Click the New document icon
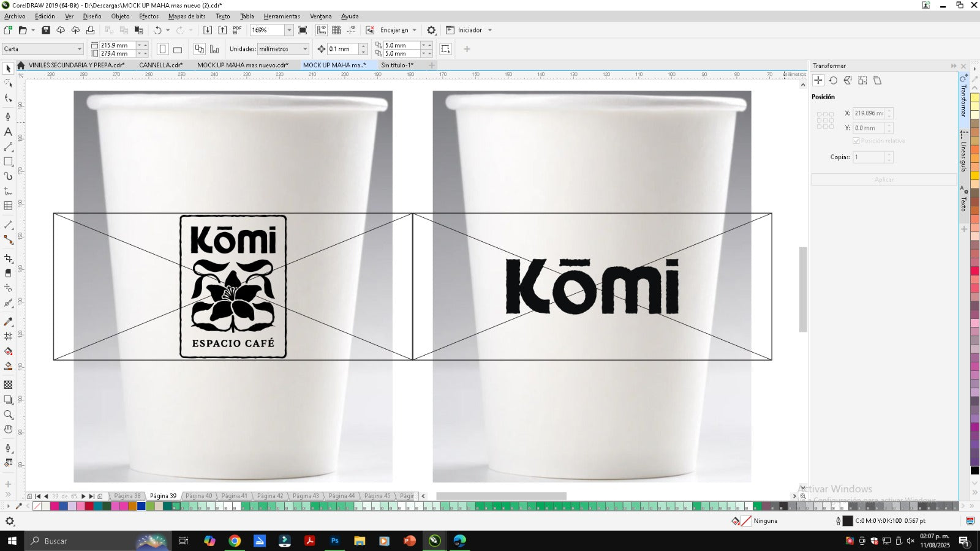The height and width of the screenshot is (551, 980). click(x=8, y=30)
